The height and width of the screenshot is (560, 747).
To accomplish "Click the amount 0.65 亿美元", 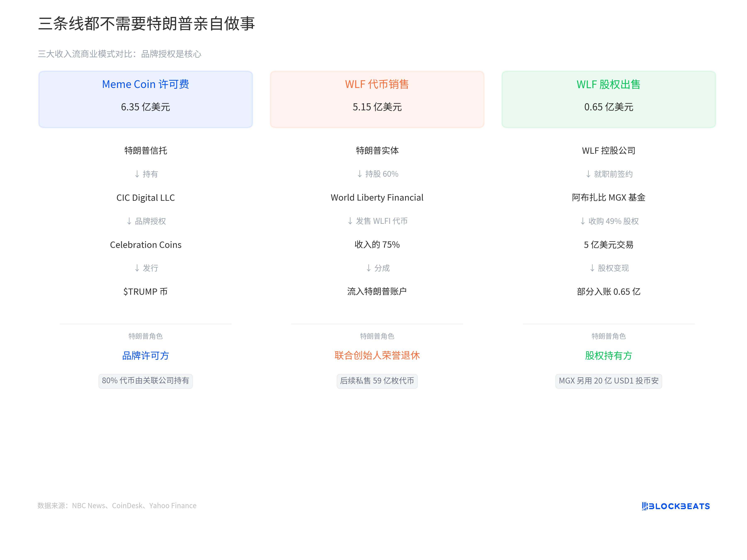I will pos(609,107).
